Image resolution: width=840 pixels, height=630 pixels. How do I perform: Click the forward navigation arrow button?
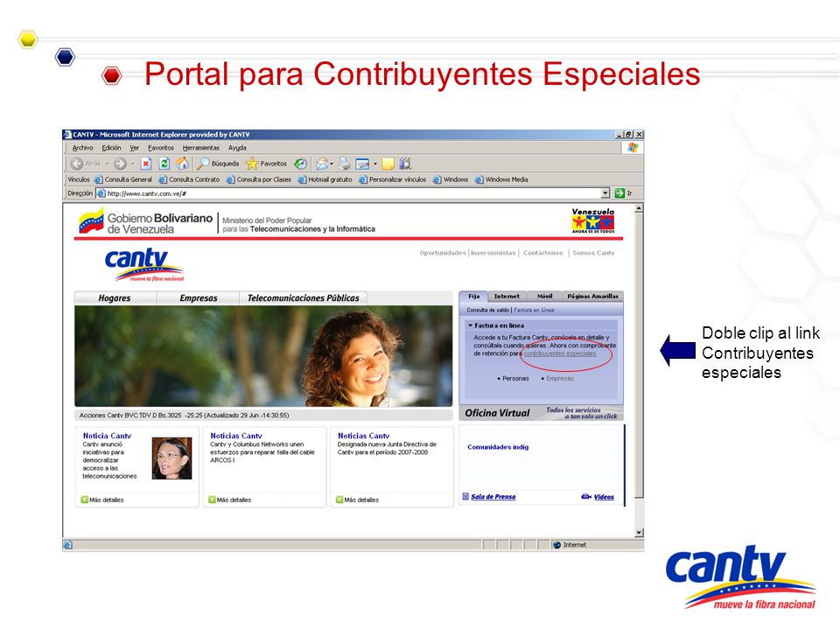(x=120, y=164)
